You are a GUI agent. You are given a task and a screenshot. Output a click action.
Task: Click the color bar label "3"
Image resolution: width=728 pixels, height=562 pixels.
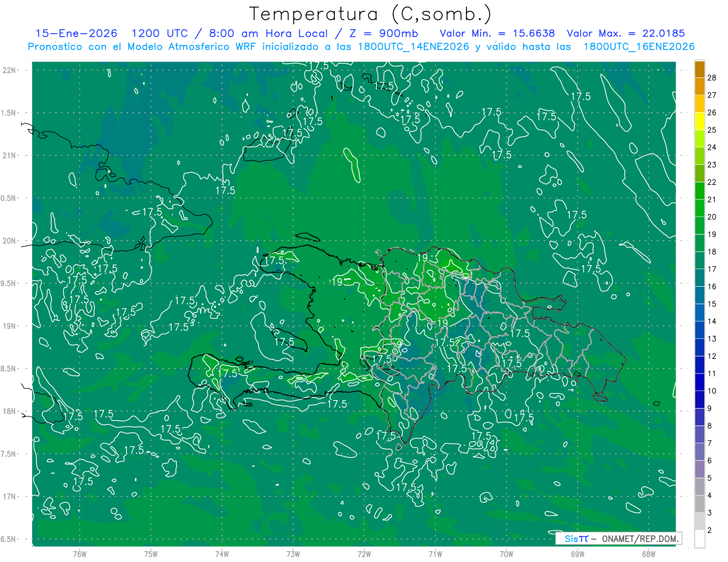coord(709,513)
